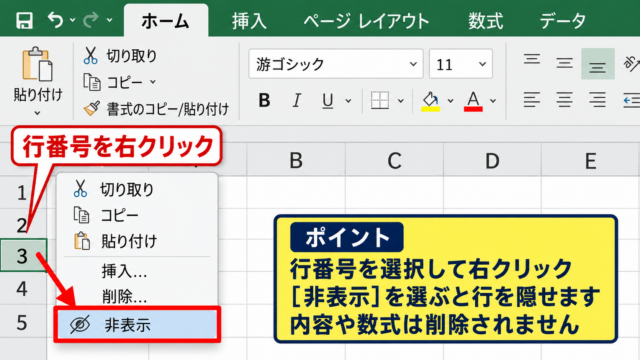The height and width of the screenshot is (360, 640).
Task: Select column E header
Action: coord(591,160)
